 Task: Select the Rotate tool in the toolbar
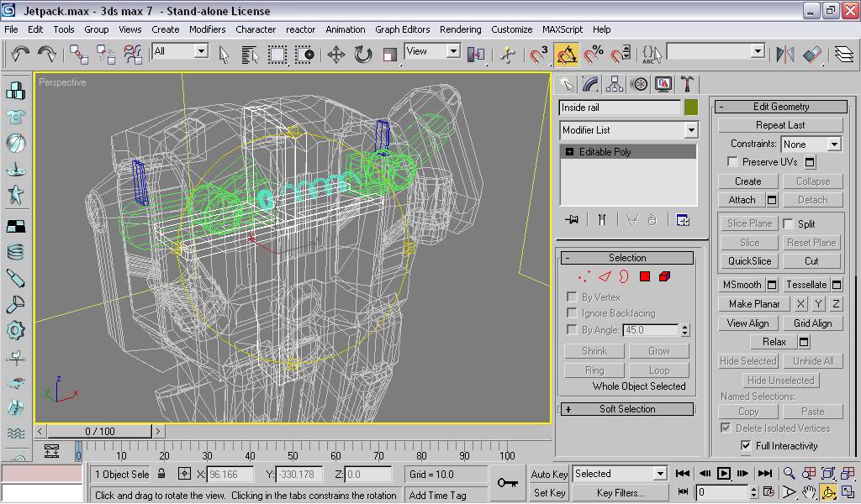tap(362, 55)
